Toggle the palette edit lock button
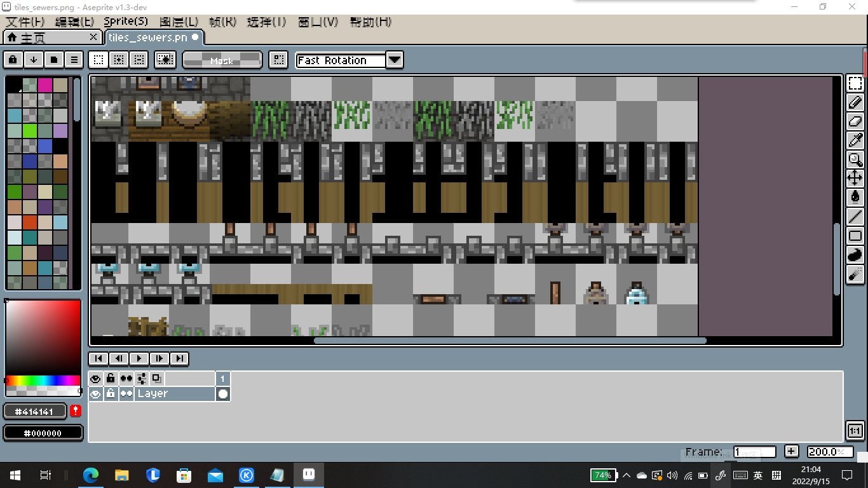The height and width of the screenshot is (488, 868). pos(13,60)
